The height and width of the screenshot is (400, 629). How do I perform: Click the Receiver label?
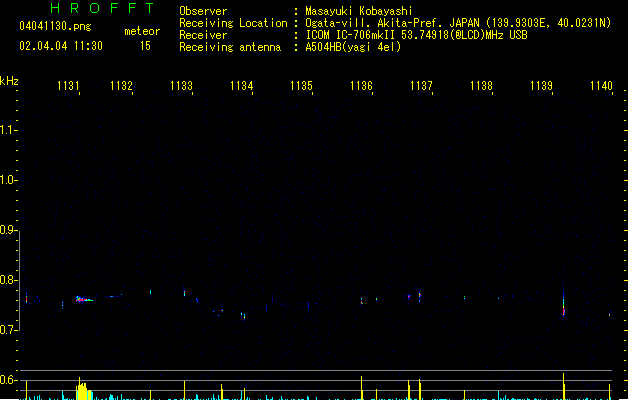pos(203,35)
